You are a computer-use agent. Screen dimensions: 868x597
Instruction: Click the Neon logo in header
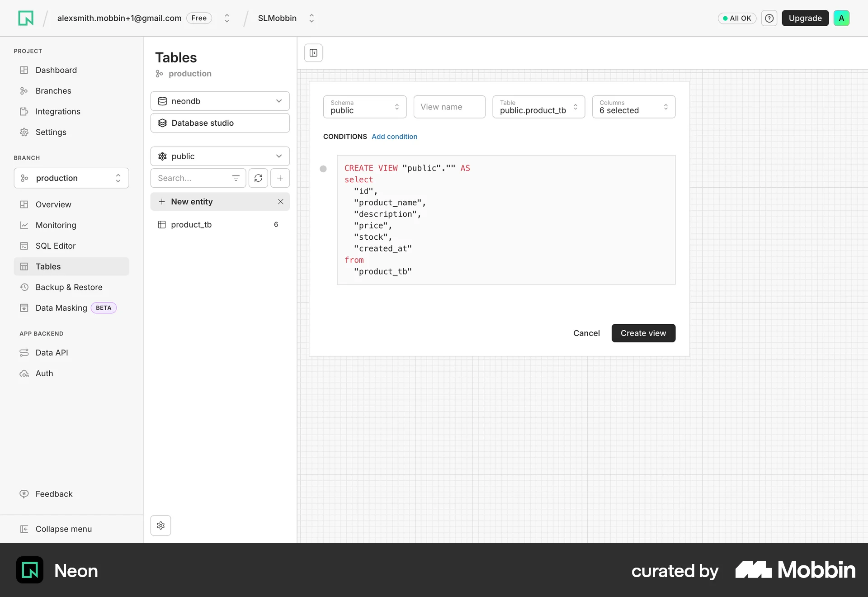point(26,18)
